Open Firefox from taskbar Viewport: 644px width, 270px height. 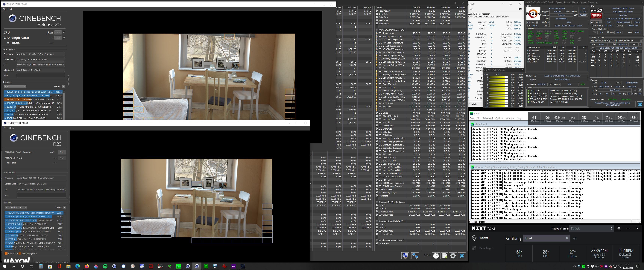[x=87, y=266]
